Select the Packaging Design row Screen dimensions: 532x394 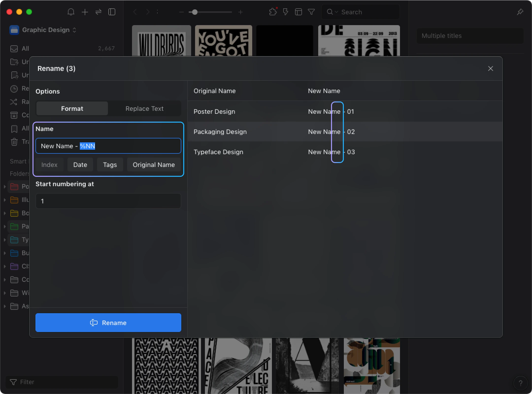coord(345,131)
